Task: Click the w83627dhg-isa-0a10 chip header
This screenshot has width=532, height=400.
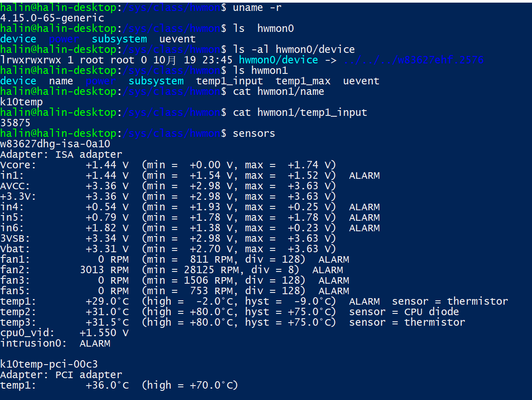Action: pos(55,144)
